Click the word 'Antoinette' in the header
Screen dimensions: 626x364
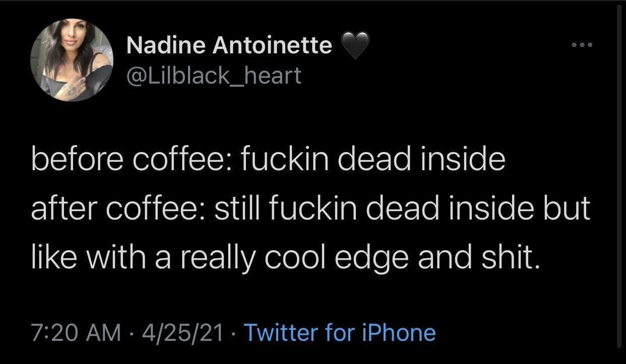[x=272, y=46]
